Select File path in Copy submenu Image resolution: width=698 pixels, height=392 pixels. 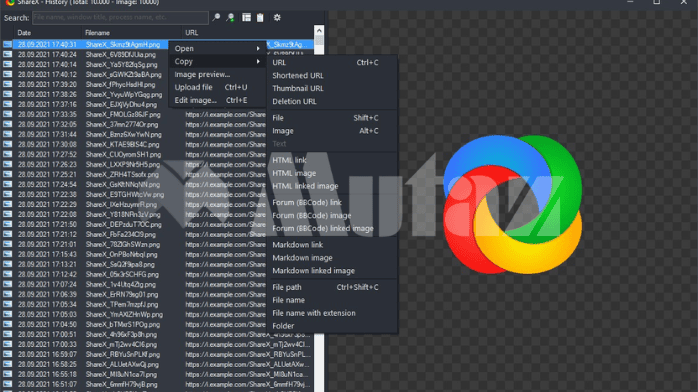pos(332,287)
